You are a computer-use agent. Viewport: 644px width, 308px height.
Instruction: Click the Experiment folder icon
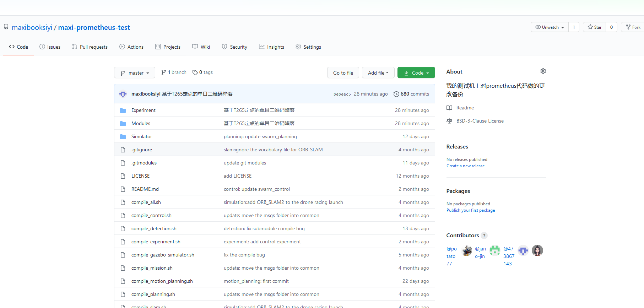pos(123,110)
